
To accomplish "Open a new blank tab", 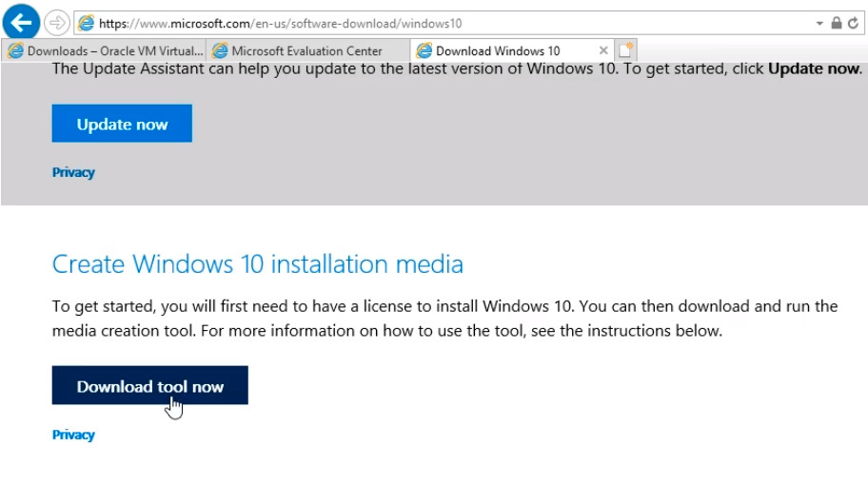I will [625, 50].
